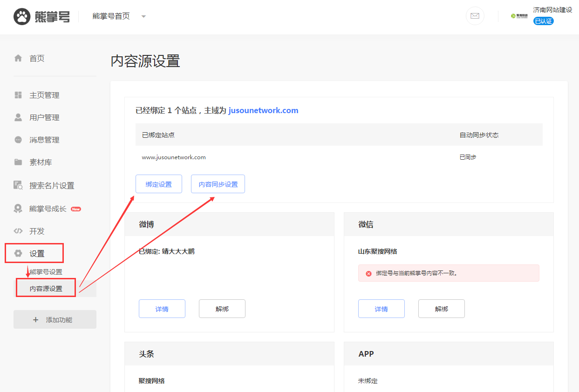Click the 绑定设置 button

[x=158, y=184]
